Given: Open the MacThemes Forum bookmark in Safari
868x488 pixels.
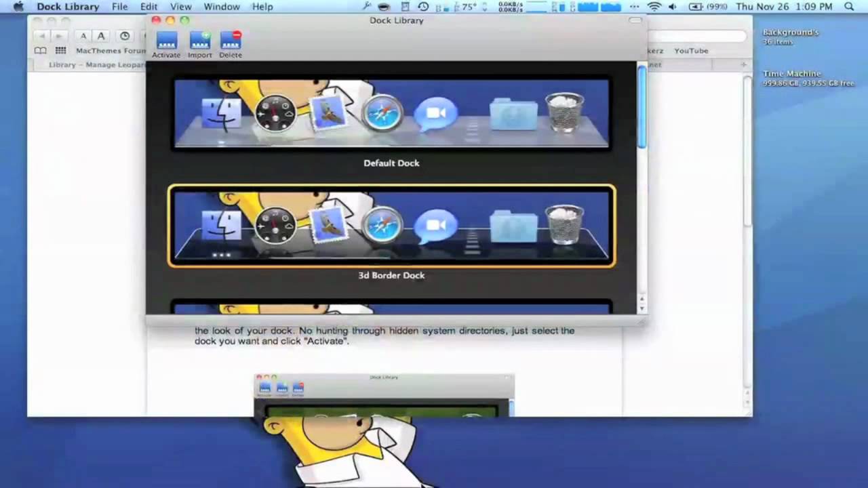Looking at the screenshot, I should pos(111,51).
